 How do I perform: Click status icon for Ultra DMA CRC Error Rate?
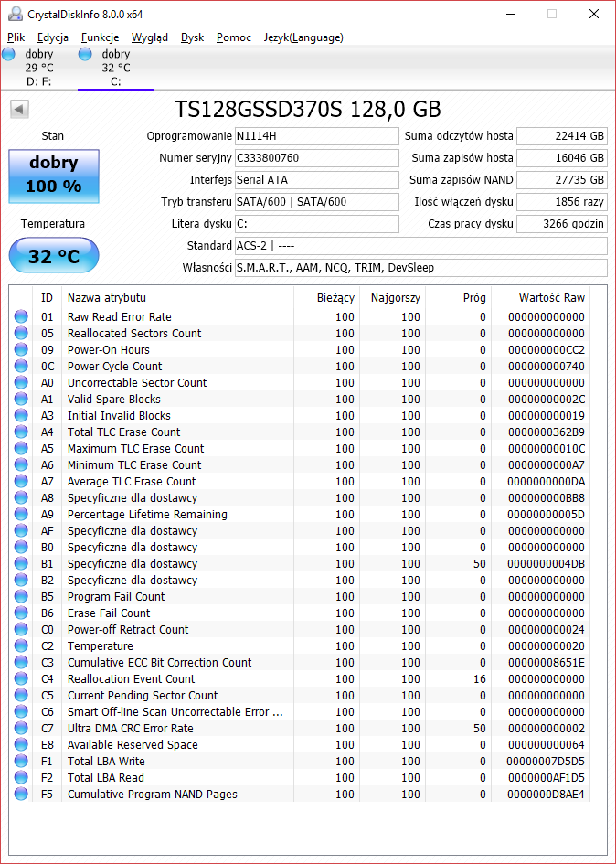pos(21,729)
